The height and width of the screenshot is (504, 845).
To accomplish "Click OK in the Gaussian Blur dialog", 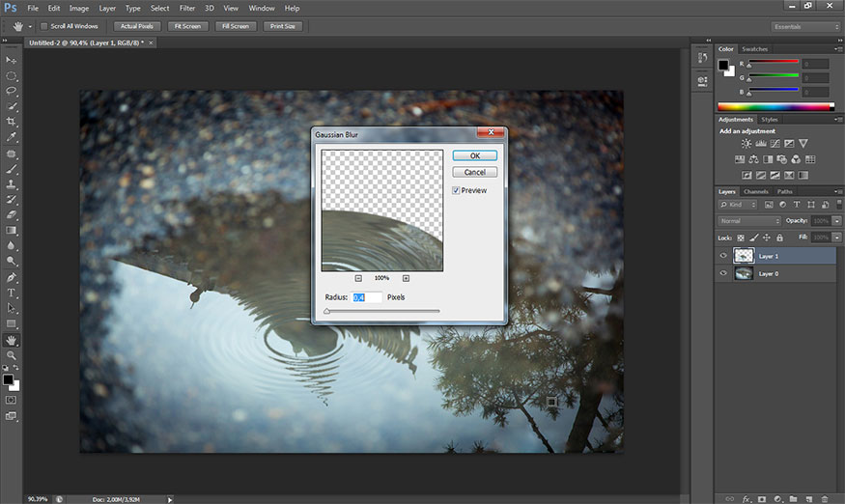I will coord(474,155).
